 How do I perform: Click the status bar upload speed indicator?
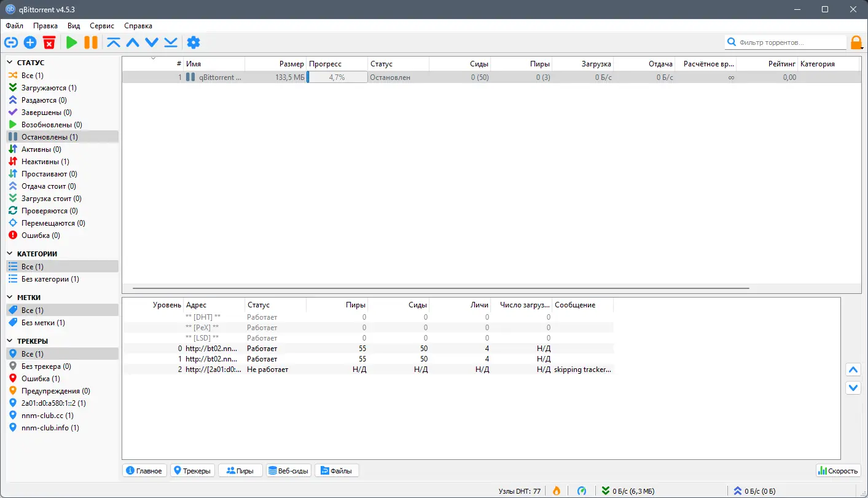[754, 491]
